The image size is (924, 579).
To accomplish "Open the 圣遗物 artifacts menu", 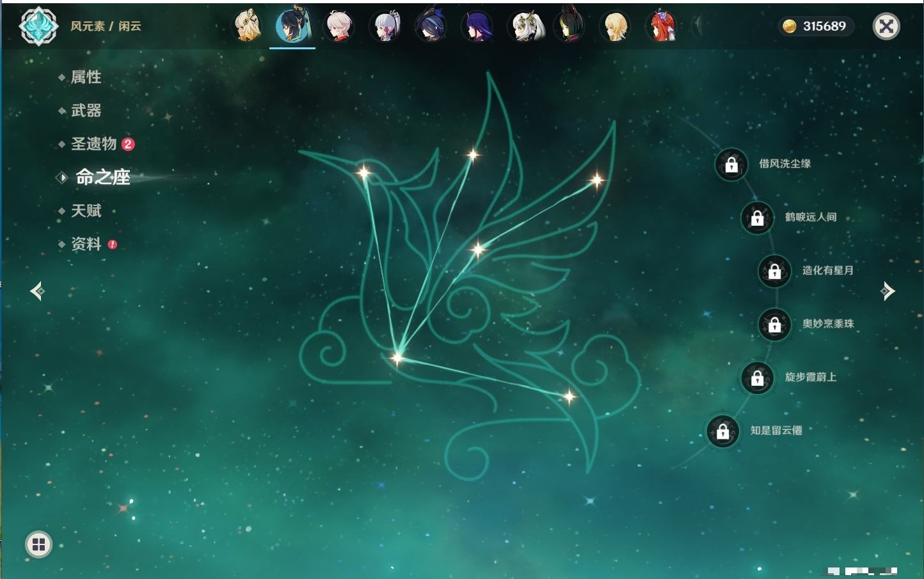I will (93, 144).
